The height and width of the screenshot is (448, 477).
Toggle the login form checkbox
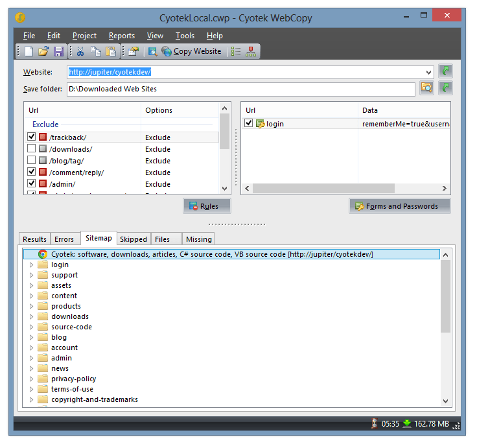[x=248, y=123]
